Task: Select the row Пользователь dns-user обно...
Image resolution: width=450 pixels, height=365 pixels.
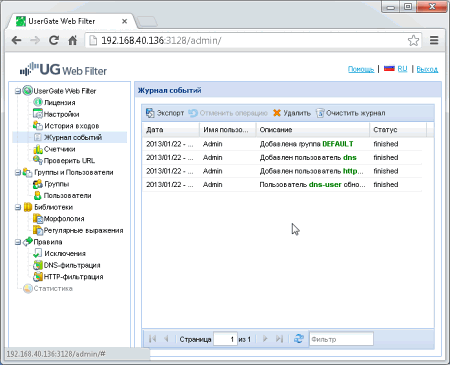Action: (282, 184)
